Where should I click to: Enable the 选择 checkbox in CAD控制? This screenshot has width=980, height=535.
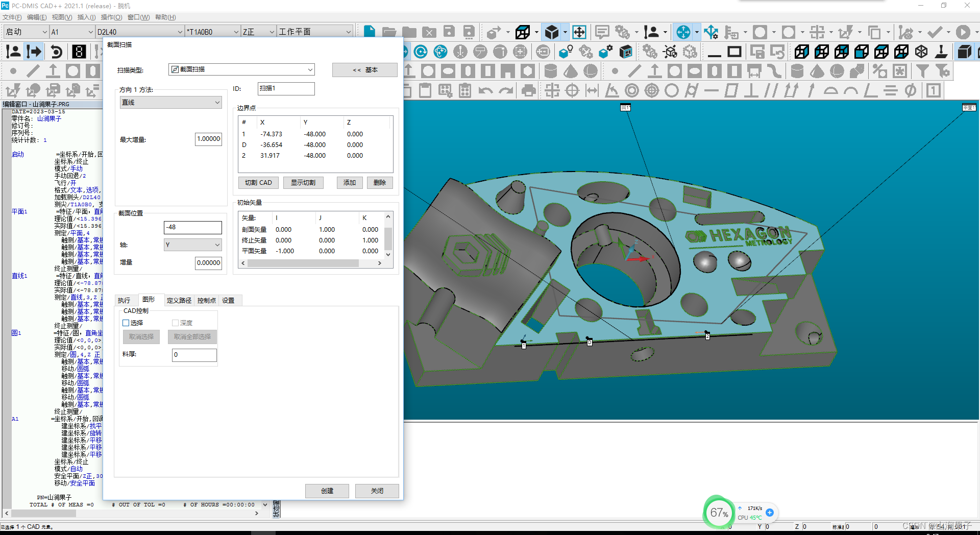[x=126, y=323]
